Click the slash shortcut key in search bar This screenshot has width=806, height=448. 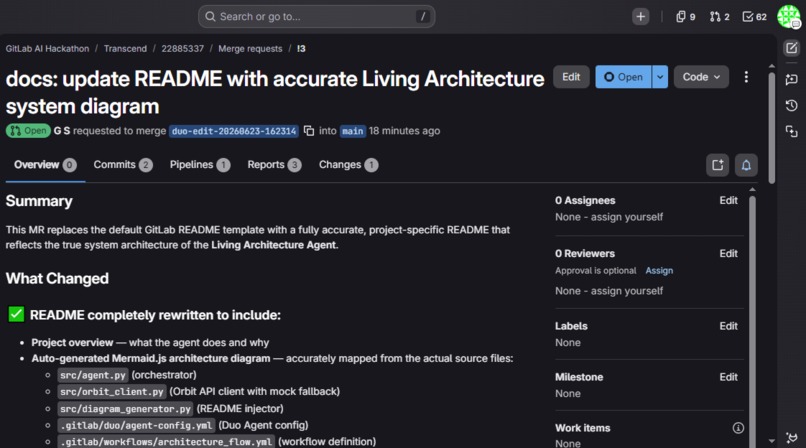click(423, 16)
